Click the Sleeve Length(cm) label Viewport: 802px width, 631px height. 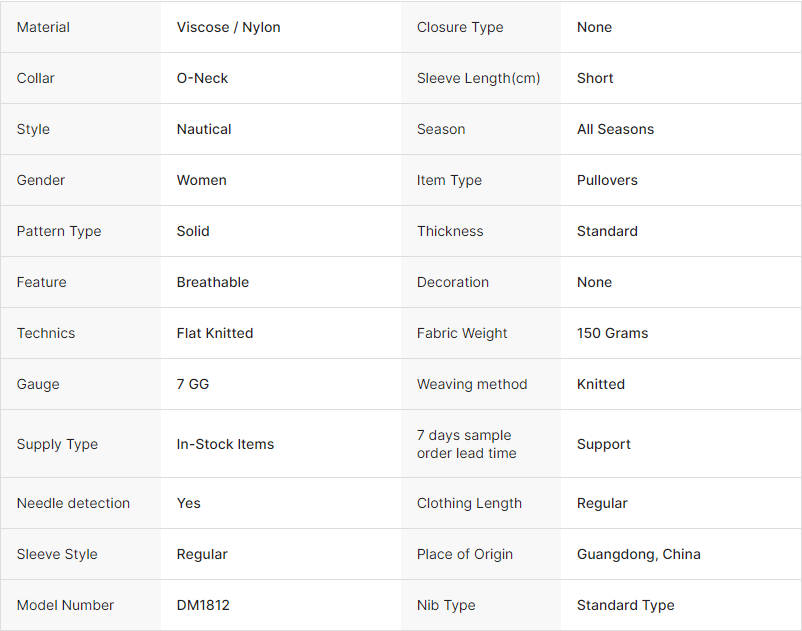(x=478, y=78)
